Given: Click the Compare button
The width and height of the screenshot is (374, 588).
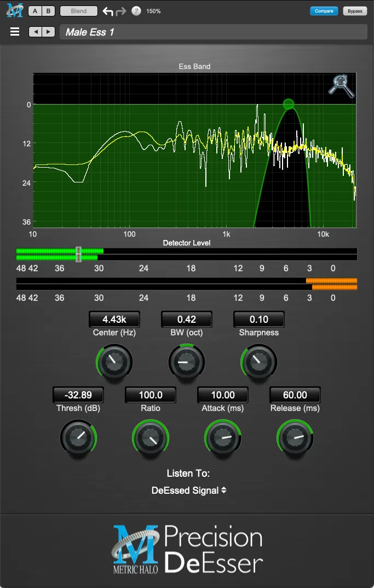Looking at the screenshot, I should [324, 11].
